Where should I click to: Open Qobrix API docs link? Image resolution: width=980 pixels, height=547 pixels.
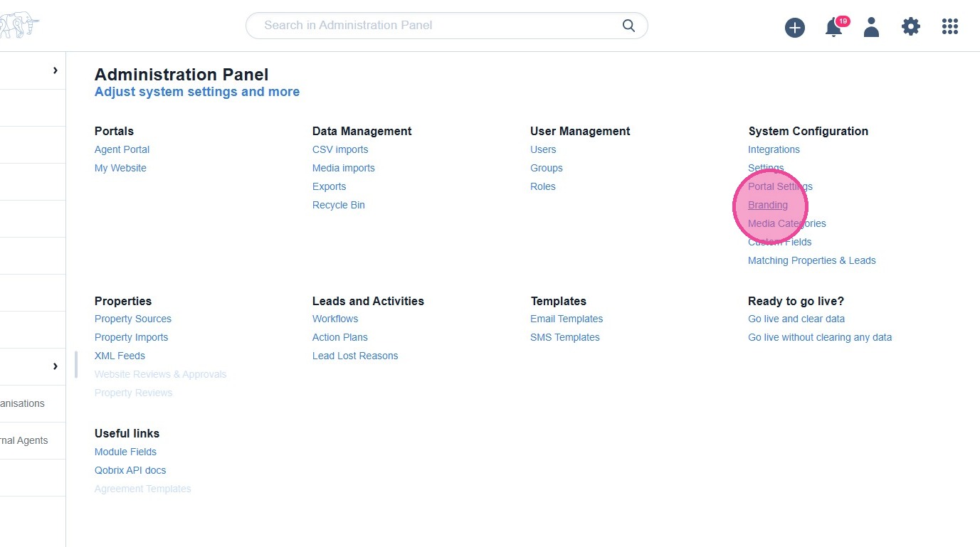click(x=130, y=470)
